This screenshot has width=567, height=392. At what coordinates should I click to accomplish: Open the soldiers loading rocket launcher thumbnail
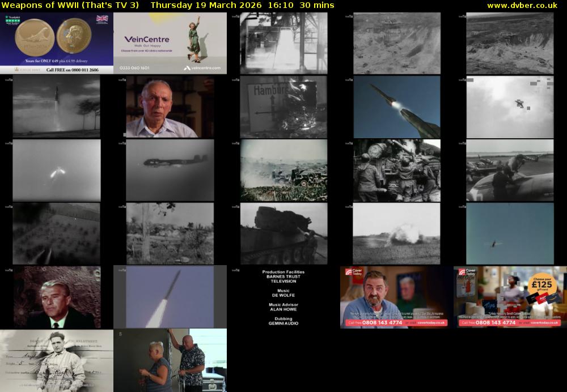pyautogui.click(x=396, y=170)
